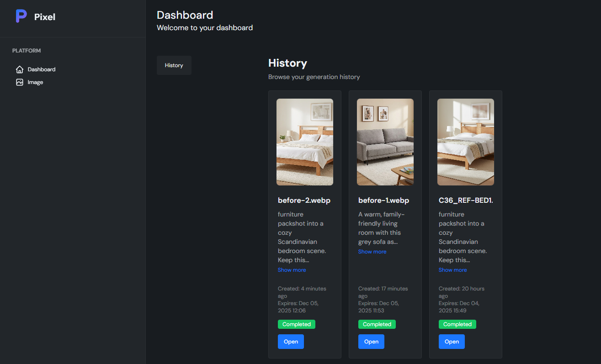Image resolution: width=601 pixels, height=364 pixels.
Task: Click the home icon beside Dashboard
Action: click(x=19, y=69)
